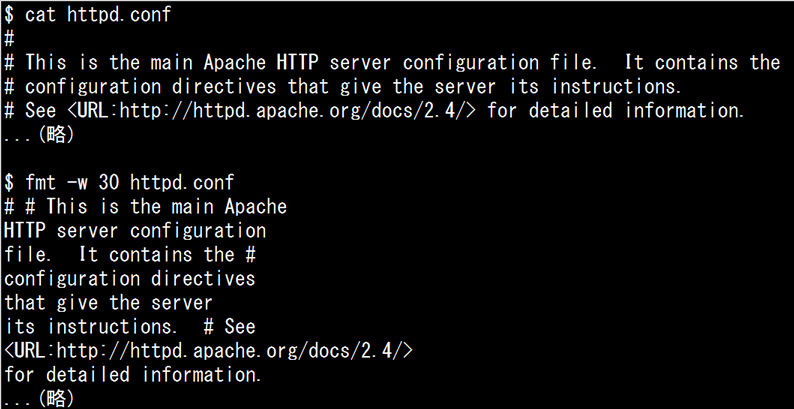Click the line "for detailed information." in fmt output
This screenshot has height=409, width=794.
133,374
